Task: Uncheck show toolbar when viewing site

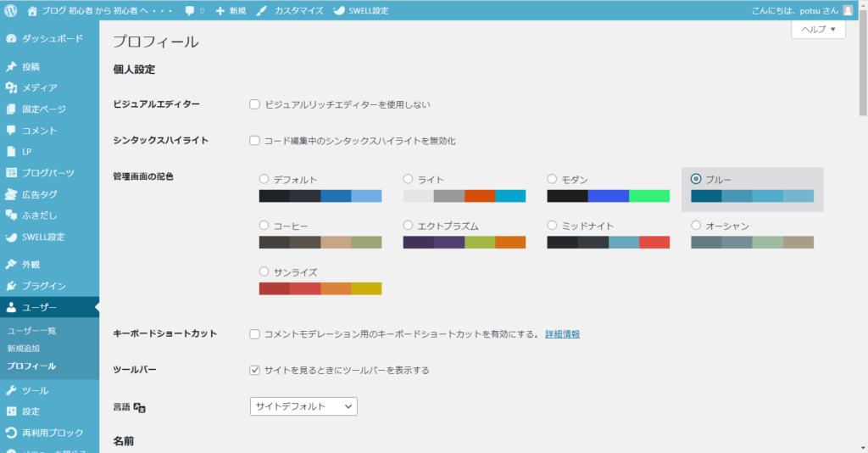Action: click(254, 370)
